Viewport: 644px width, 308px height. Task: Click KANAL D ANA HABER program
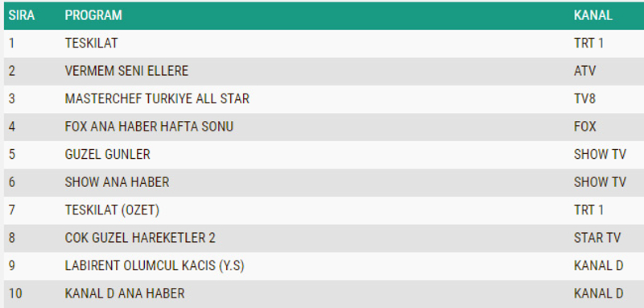[x=125, y=293]
